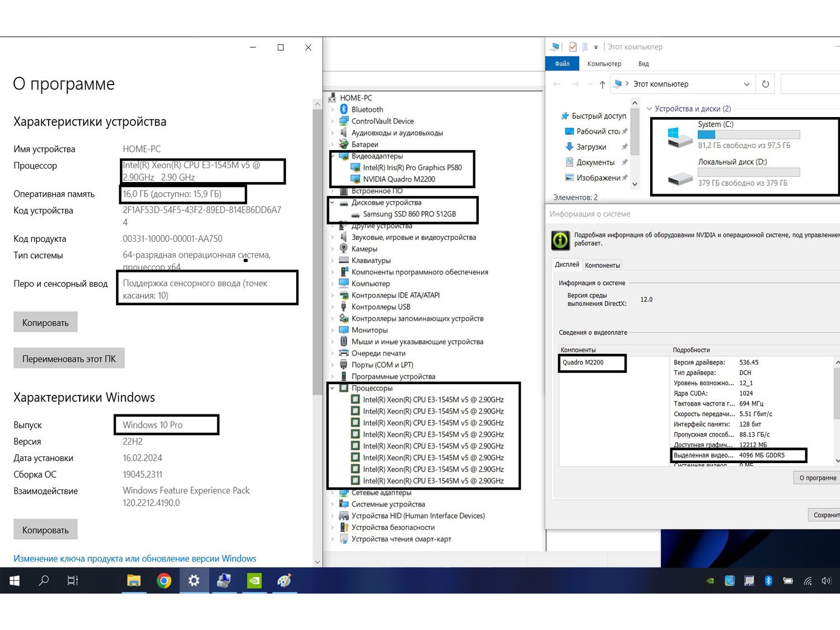Open Рабочий стол in Explorer quick access
The width and height of the screenshot is (840, 630).
pyautogui.click(x=598, y=132)
